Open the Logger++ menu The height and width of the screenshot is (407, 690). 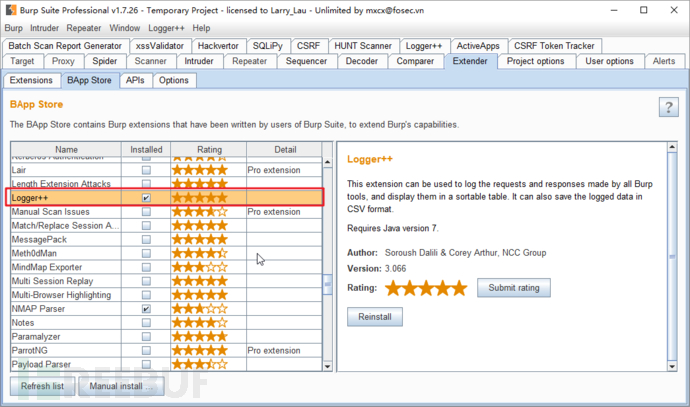click(x=166, y=28)
